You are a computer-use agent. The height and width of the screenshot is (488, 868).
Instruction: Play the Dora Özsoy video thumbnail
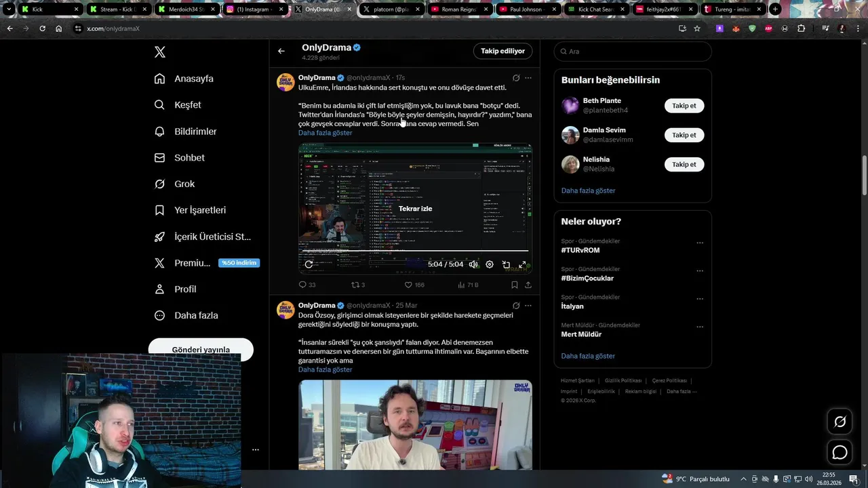pyautogui.click(x=415, y=425)
